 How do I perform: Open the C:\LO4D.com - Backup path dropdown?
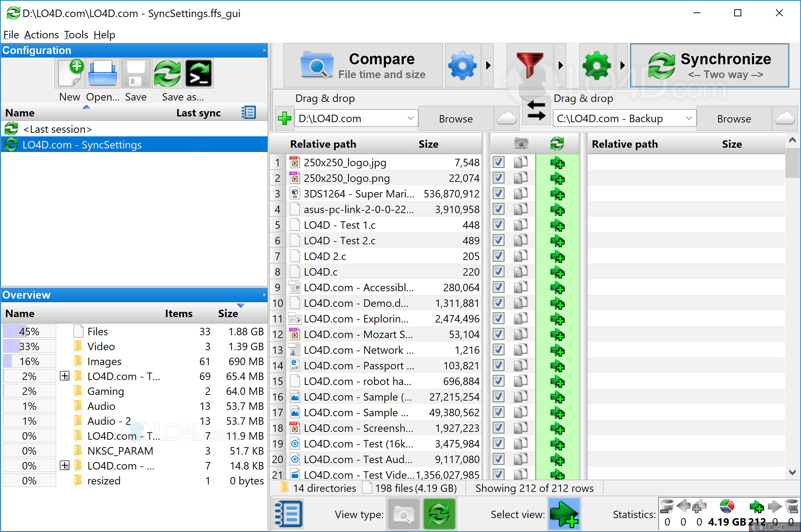689,118
